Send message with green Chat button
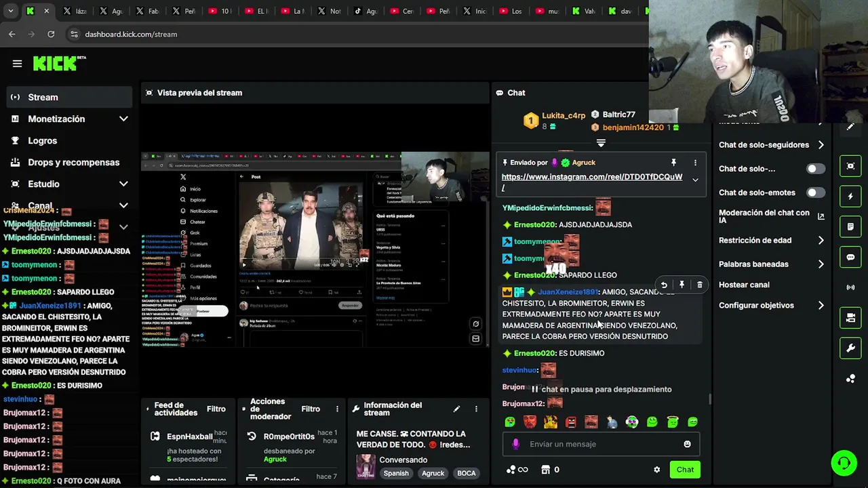The width and height of the screenshot is (868, 488). point(685,470)
